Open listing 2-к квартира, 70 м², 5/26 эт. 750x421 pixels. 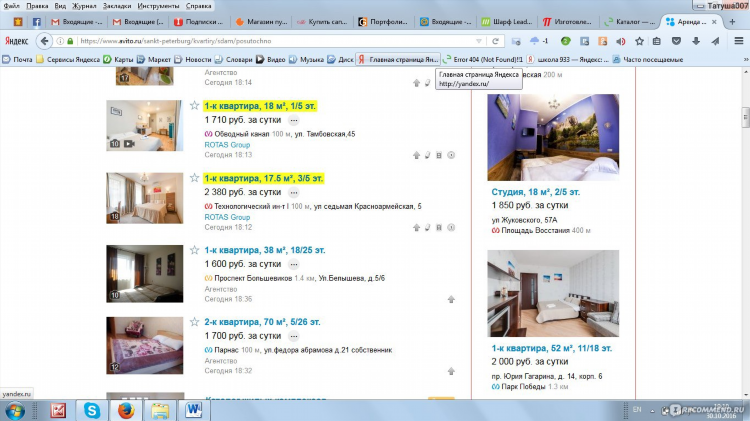[x=263, y=322]
